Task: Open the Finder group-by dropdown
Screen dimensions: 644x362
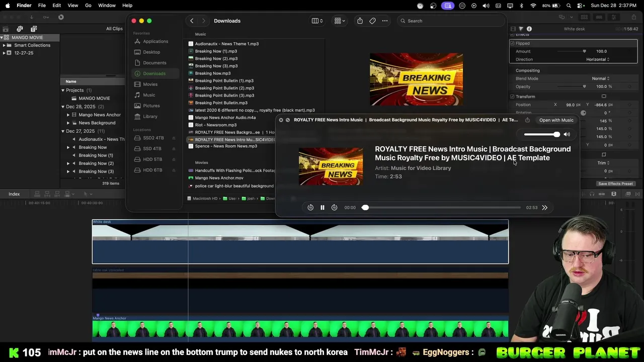Action: tap(340, 21)
